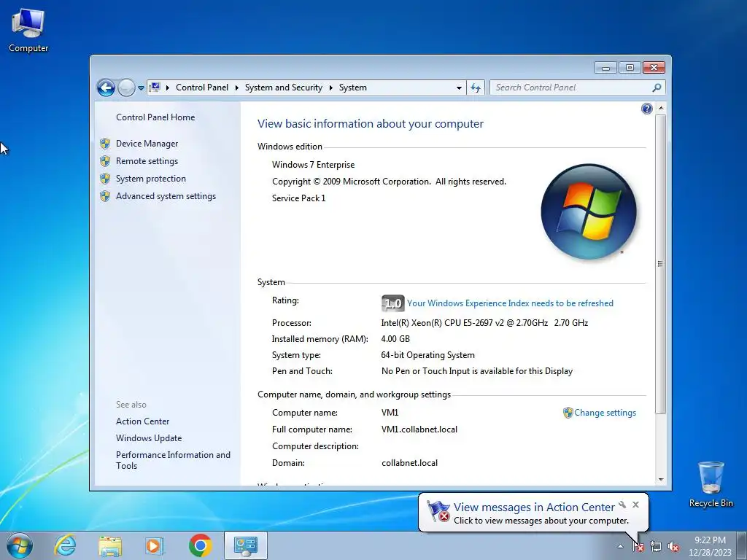Viewport: 747px width, 560px height.
Task: Click the flag icon in the balloon
Action: click(x=438, y=511)
